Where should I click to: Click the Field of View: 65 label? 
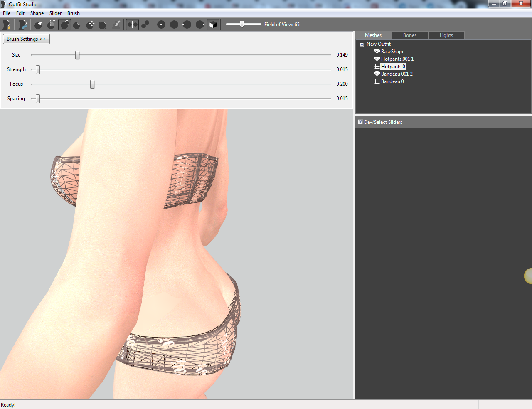tap(282, 25)
